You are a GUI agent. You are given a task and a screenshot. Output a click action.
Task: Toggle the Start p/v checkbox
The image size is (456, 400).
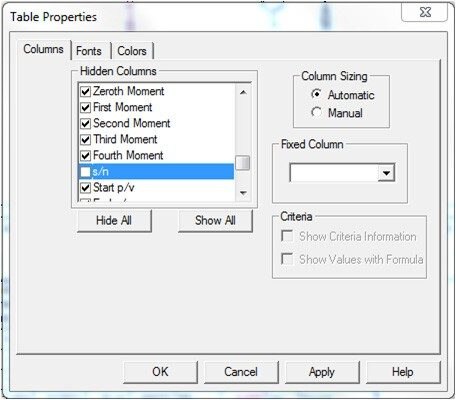point(86,188)
